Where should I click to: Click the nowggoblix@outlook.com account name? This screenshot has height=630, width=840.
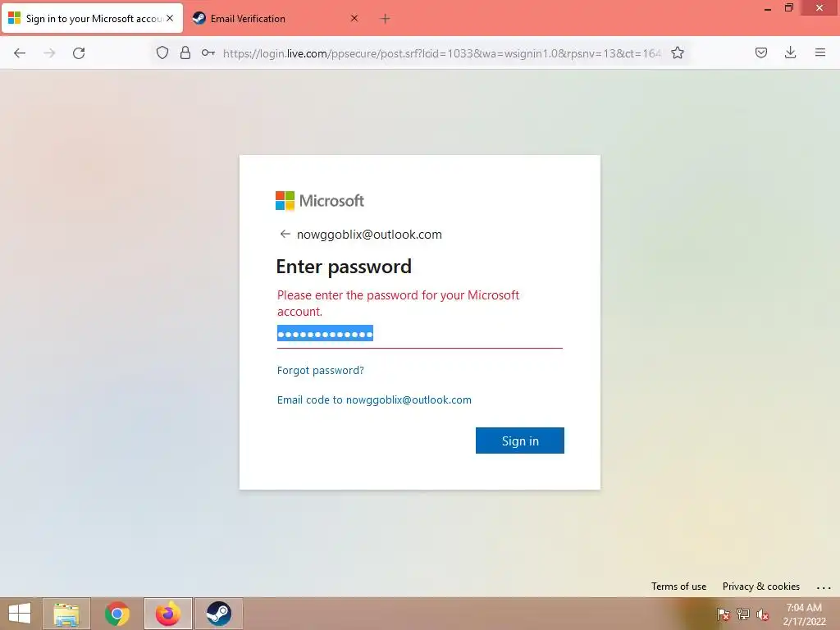tap(369, 234)
